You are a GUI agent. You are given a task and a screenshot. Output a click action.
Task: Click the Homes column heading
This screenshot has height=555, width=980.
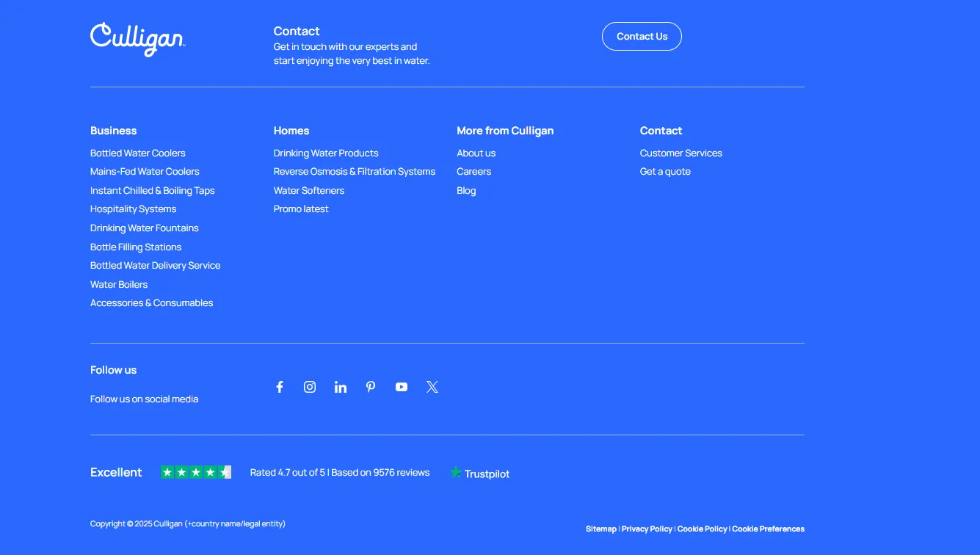pyautogui.click(x=291, y=131)
